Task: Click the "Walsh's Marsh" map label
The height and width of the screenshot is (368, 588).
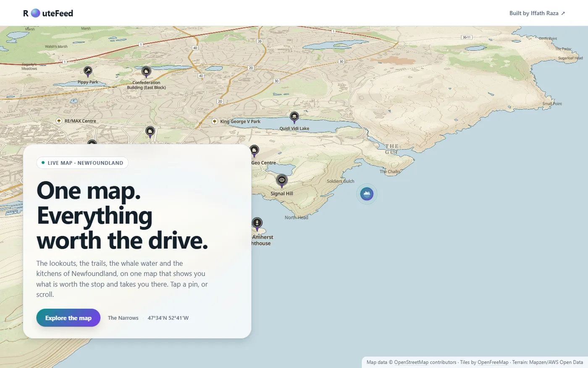Action: pyautogui.click(x=56, y=47)
